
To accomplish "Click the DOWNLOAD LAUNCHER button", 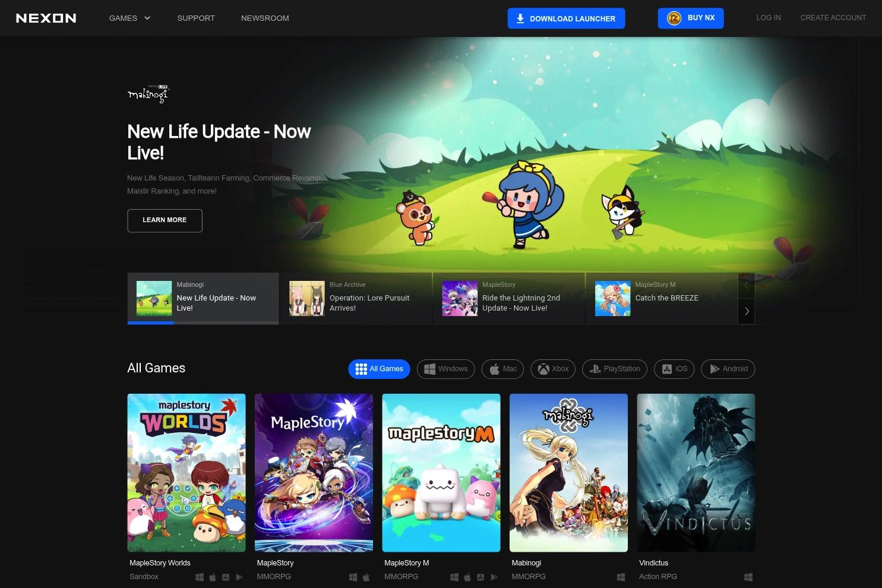I will click(566, 18).
